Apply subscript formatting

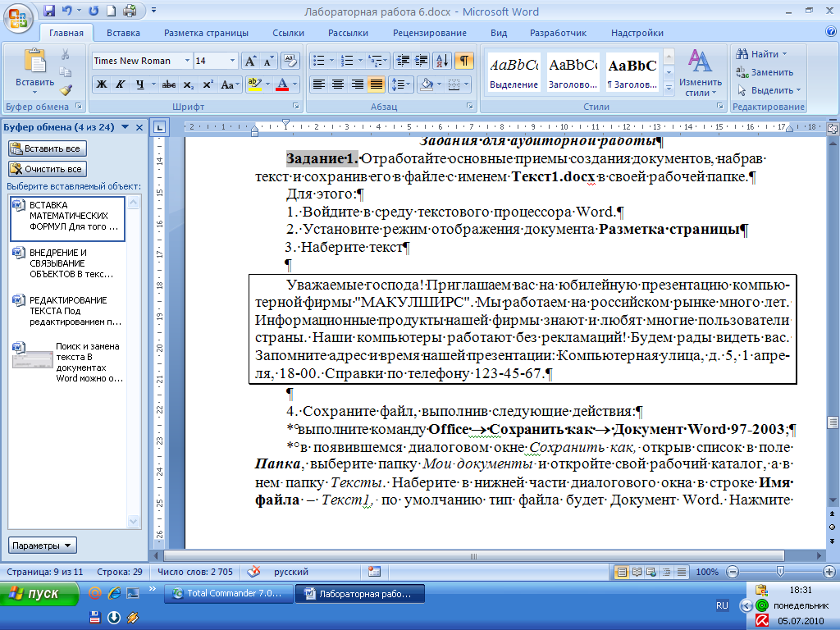point(188,84)
